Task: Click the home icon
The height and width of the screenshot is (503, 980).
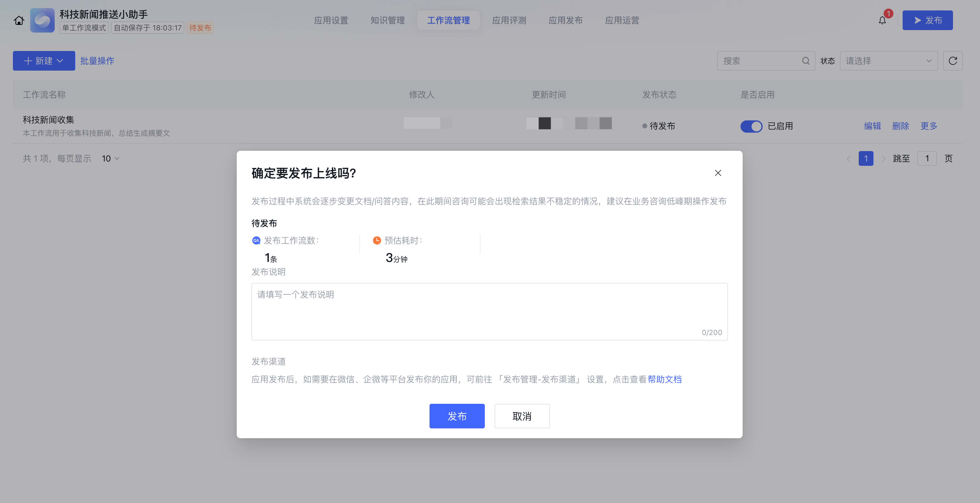Action: click(19, 21)
